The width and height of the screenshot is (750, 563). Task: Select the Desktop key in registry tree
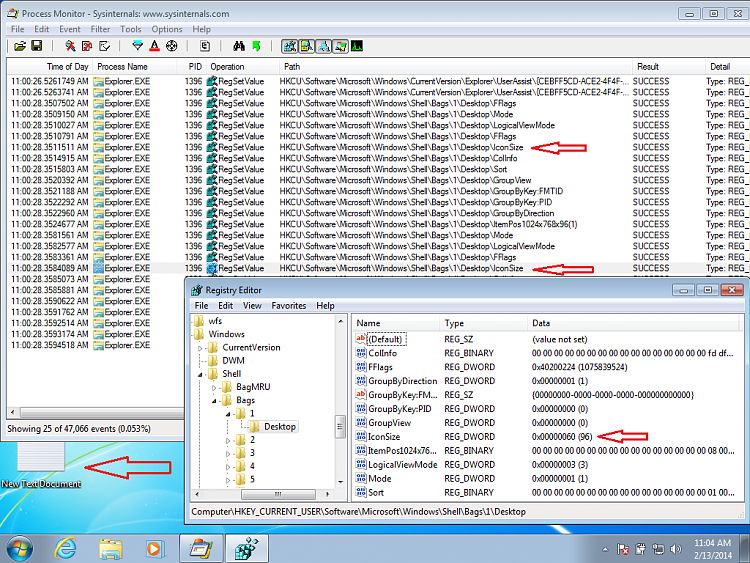point(279,426)
